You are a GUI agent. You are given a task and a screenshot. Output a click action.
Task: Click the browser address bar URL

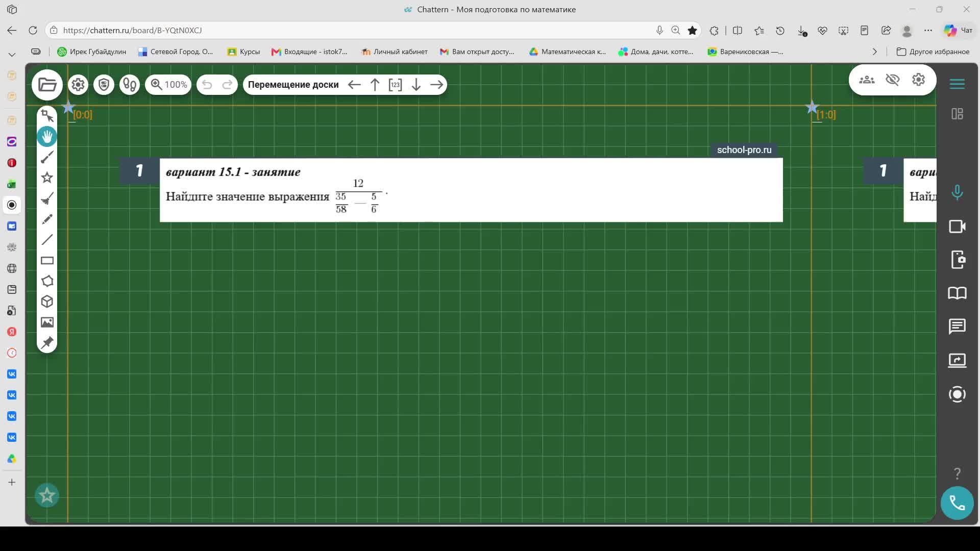(x=132, y=30)
